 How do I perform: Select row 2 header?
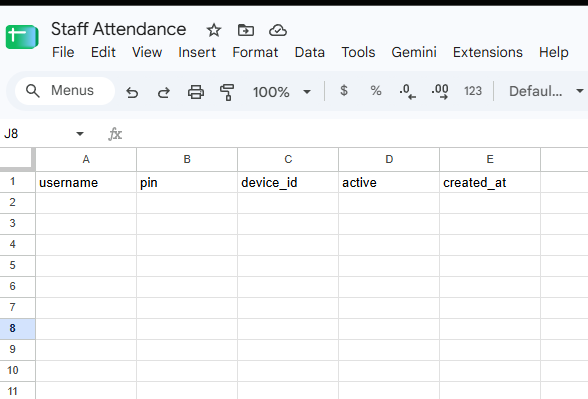(x=17, y=203)
